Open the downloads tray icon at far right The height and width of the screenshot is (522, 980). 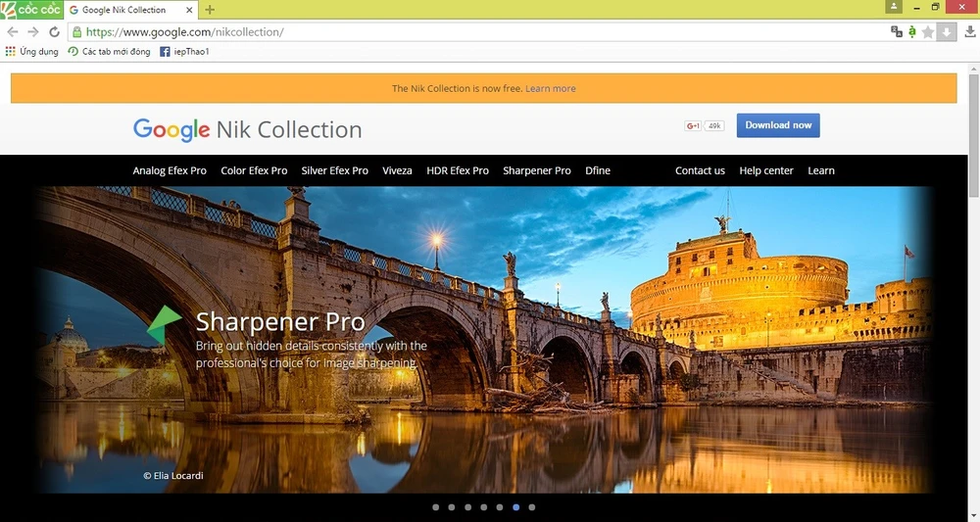point(969,32)
